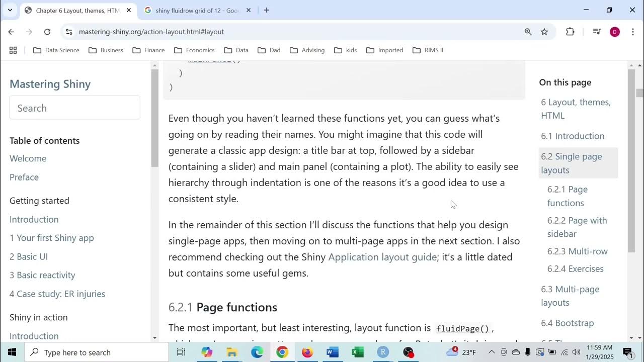Open Task View in the taskbar
Viewport: 644px width, 362px height.
click(x=181, y=352)
